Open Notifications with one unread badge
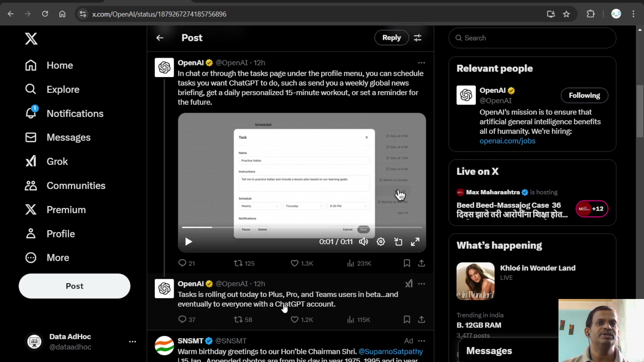The height and width of the screenshot is (362, 644). pyautogui.click(x=64, y=113)
